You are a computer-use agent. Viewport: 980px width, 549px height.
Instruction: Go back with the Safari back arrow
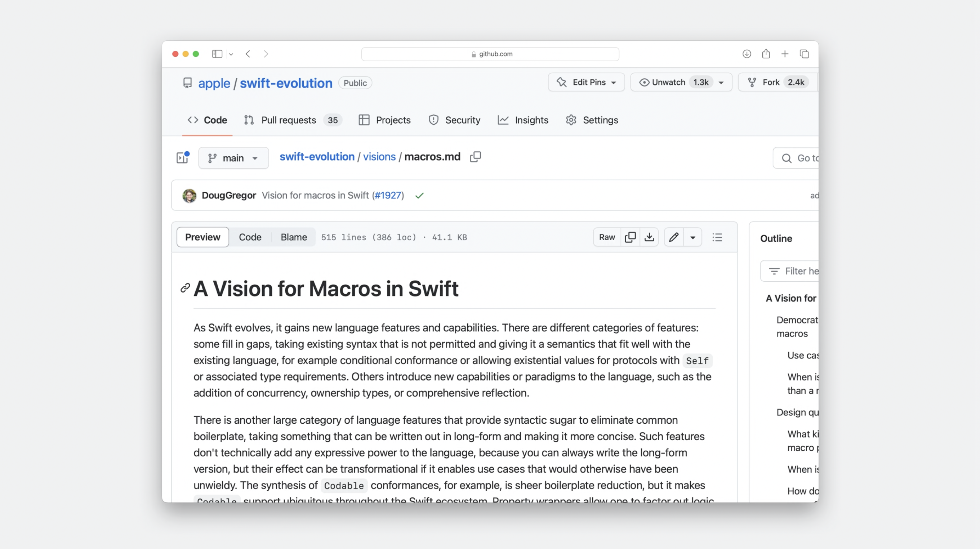pos(248,54)
